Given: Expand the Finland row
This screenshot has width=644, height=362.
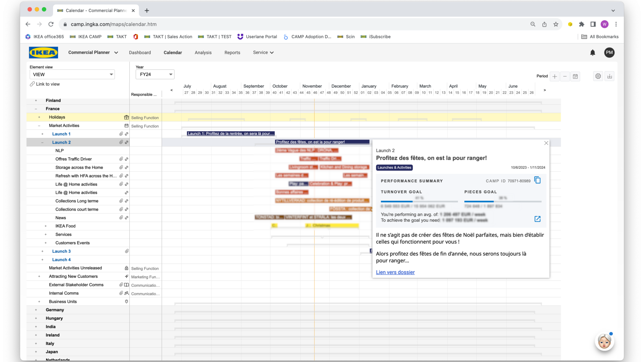Looking at the screenshot, I should pyautogui.click(x=36, y=101).
